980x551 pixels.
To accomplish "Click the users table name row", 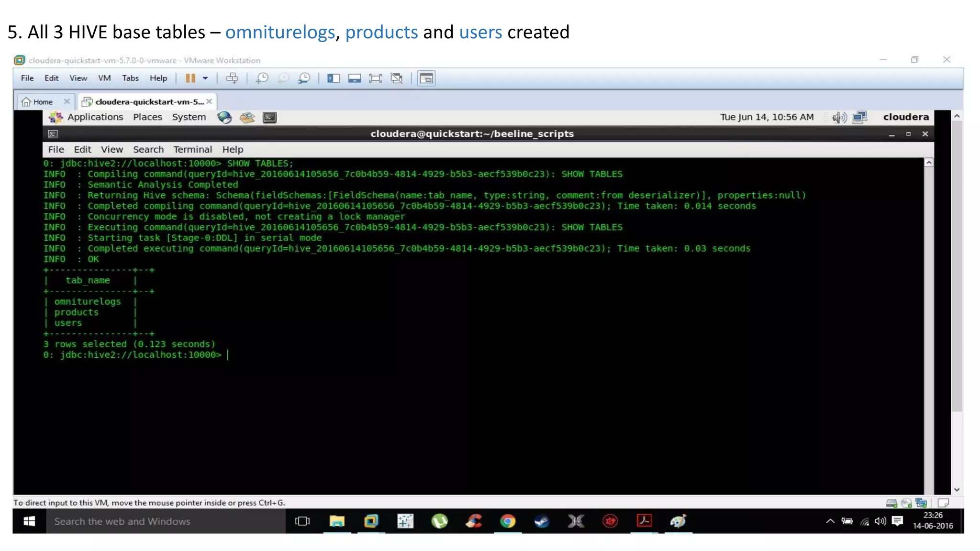I will (x=68, y=323).
